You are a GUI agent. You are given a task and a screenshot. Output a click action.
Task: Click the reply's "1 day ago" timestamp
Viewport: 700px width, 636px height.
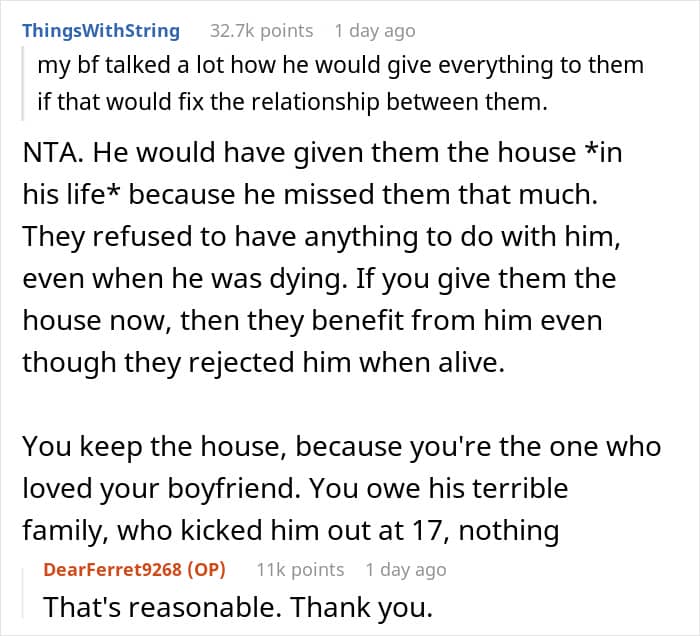[x=405, y=569]
